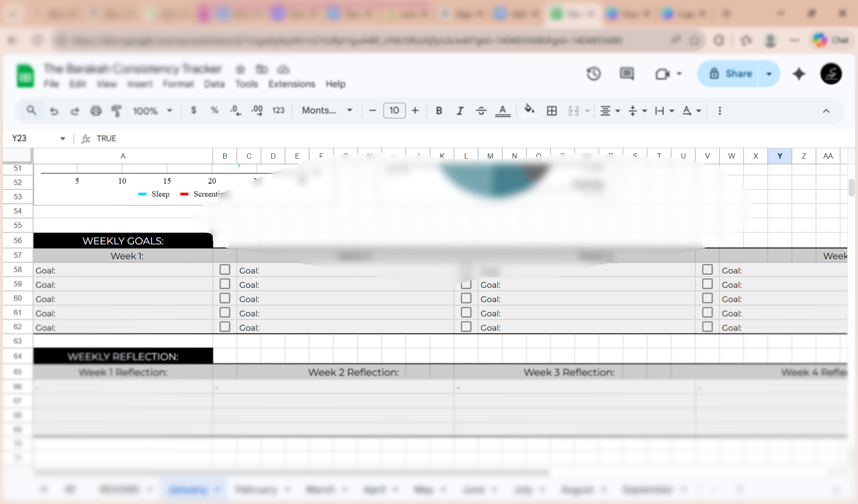Screen dimensions: 858x504
Task: Star this spreadsheet
Action: pyautogui.click(x=240, y=69)
